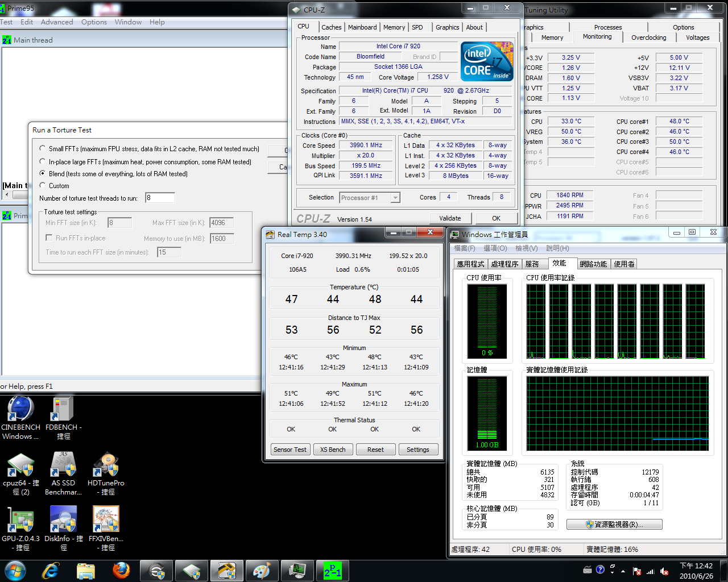Screen dimensions: 728x582
Task: Open Processes tab in Tuning Utility
Action: pyautogui.click(x=608, y=27)
